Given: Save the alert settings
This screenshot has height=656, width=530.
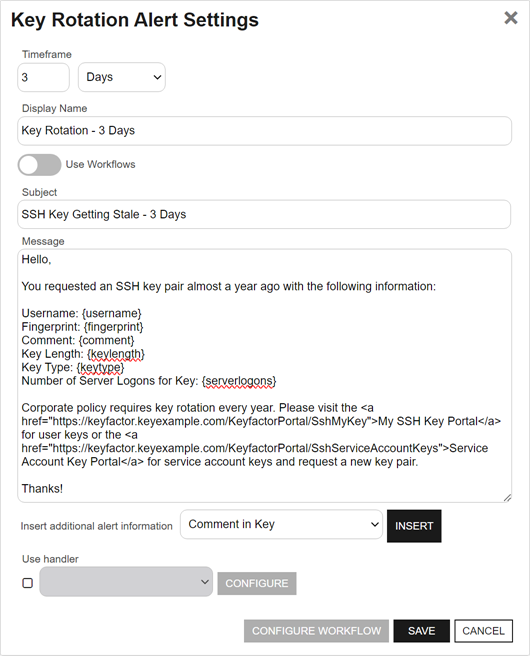Looking at the screenshot, I should 422,631.
